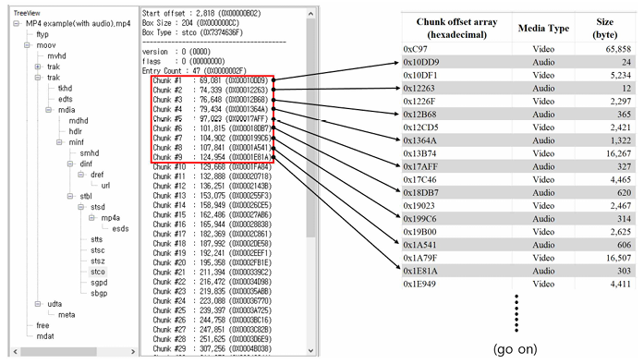Click the Entry Count : 47 line
Viewport: 644px width, 364px height.
[x=194, y=70]
